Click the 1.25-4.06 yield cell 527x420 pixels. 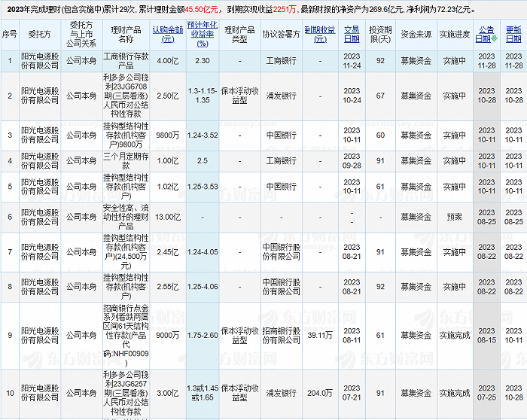pyautogui.click(x=203, y=287)
